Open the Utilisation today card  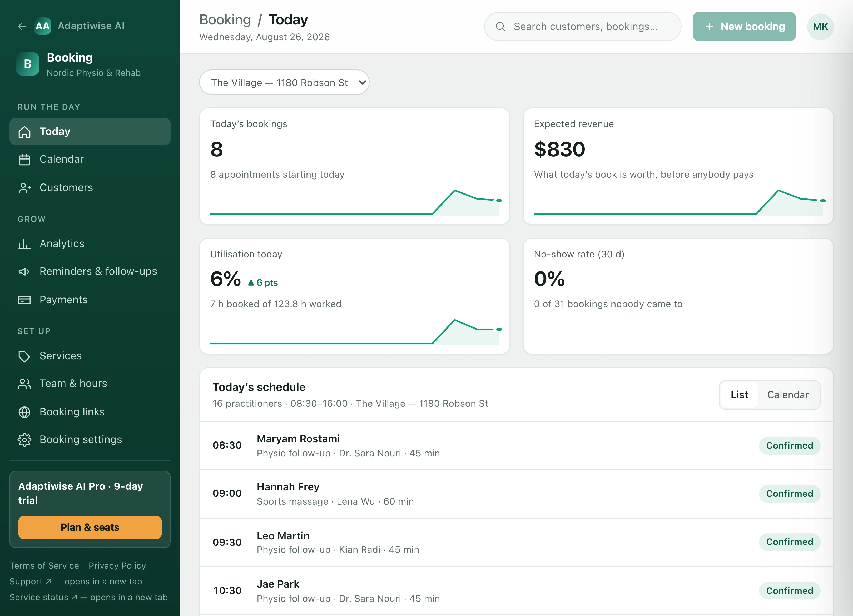coord(354,296)
